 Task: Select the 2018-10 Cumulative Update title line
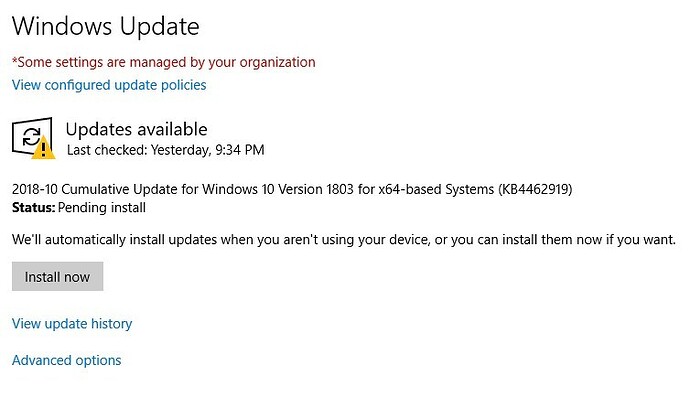(292, 189)
